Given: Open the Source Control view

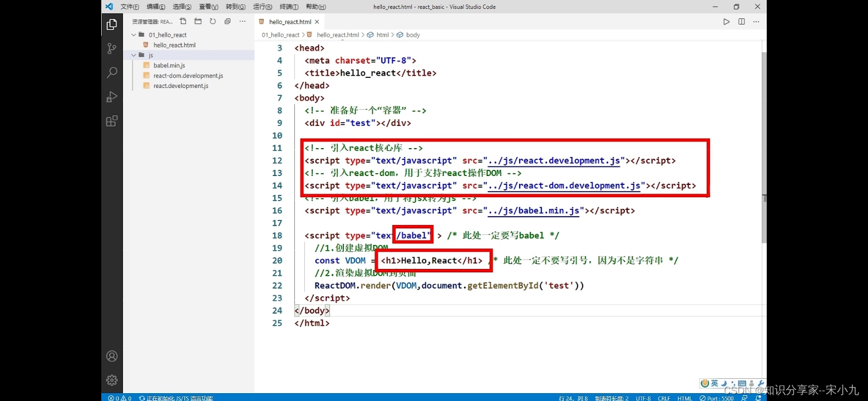Looking at the screenshot, I should pos(112,48).
